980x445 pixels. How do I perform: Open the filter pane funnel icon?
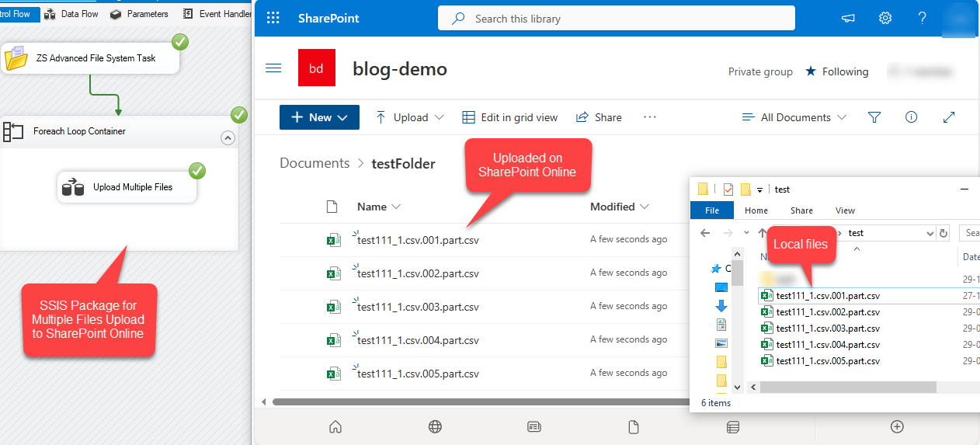[x=874, y=117]
